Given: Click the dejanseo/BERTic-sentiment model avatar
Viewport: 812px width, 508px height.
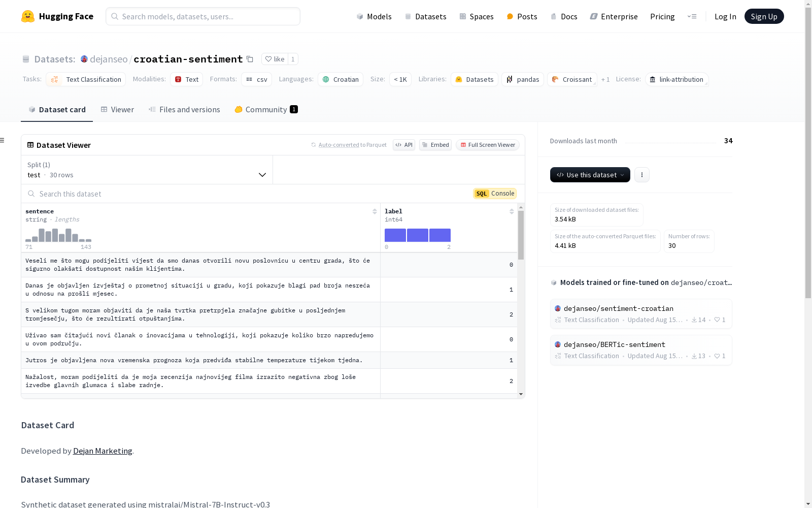Looking at the screenshot, I should point(558,344).
